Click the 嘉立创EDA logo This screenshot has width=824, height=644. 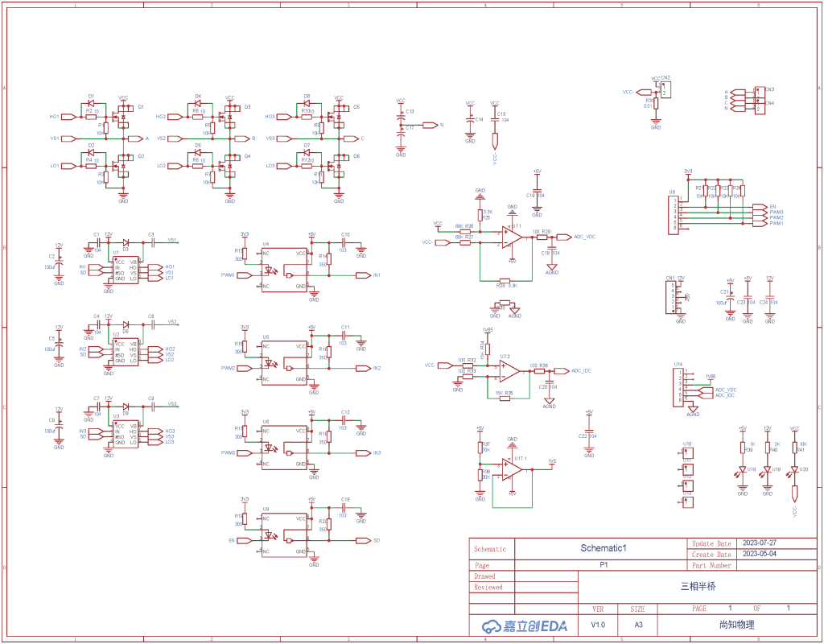pyautogui.click(x=525, y=626)
